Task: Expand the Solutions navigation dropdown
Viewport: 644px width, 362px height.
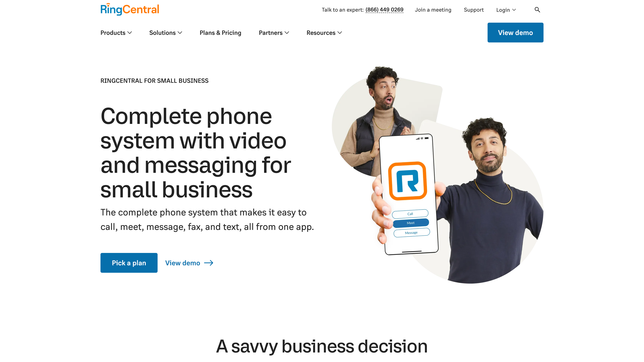Action: coord(165,32)
